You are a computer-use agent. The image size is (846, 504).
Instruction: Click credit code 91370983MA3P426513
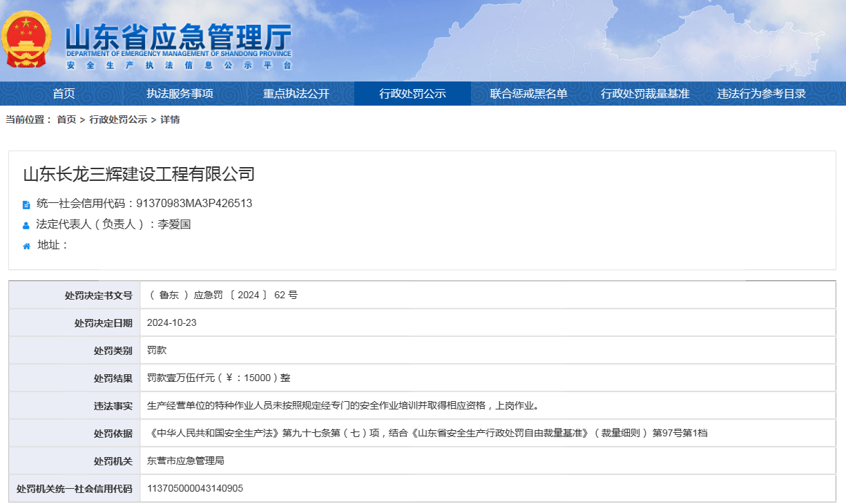coord(194,204)
